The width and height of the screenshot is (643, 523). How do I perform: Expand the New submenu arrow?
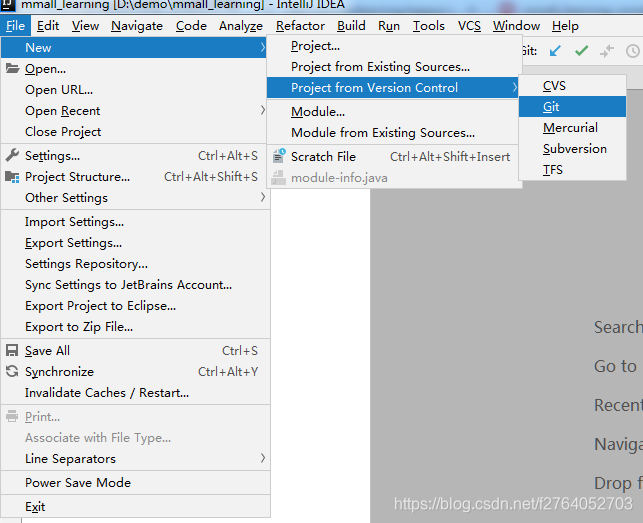point(262,48)
